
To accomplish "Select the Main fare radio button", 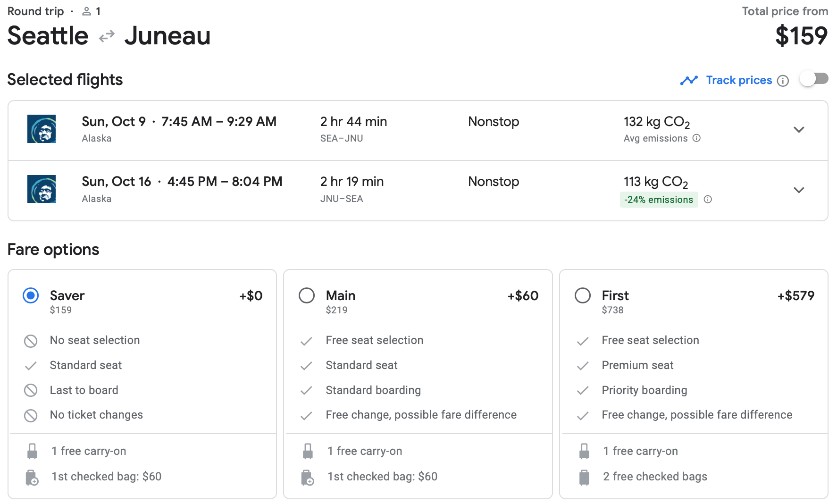I will click(307, 296).
